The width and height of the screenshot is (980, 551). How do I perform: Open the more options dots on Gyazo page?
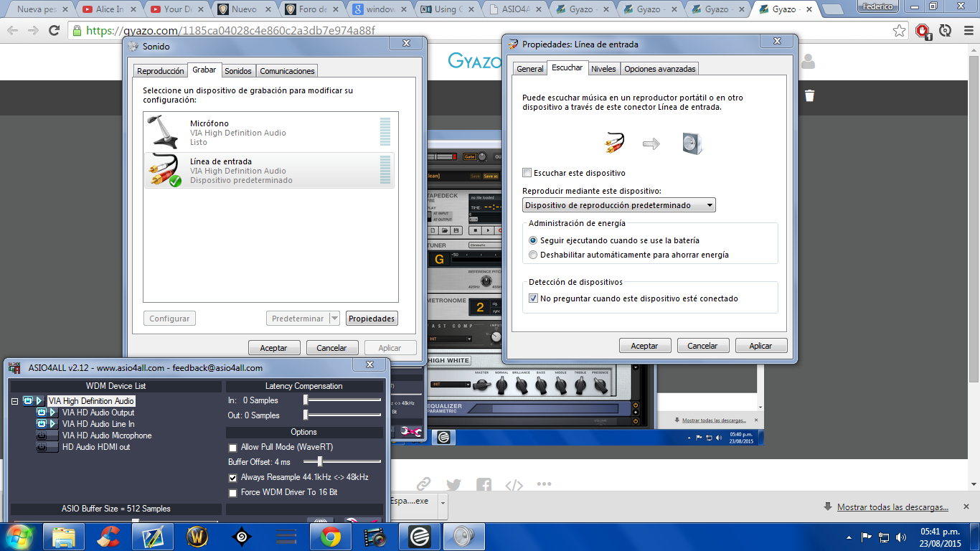click(x=544, y=484)
